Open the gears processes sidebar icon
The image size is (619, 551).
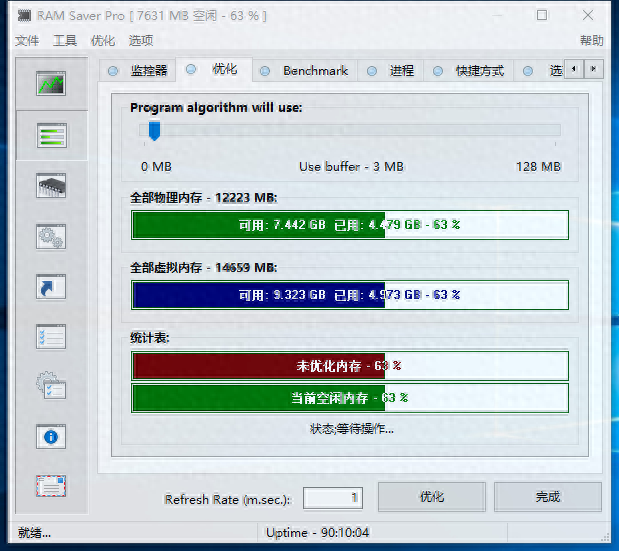pyautogui.click(x=51, y=237)
